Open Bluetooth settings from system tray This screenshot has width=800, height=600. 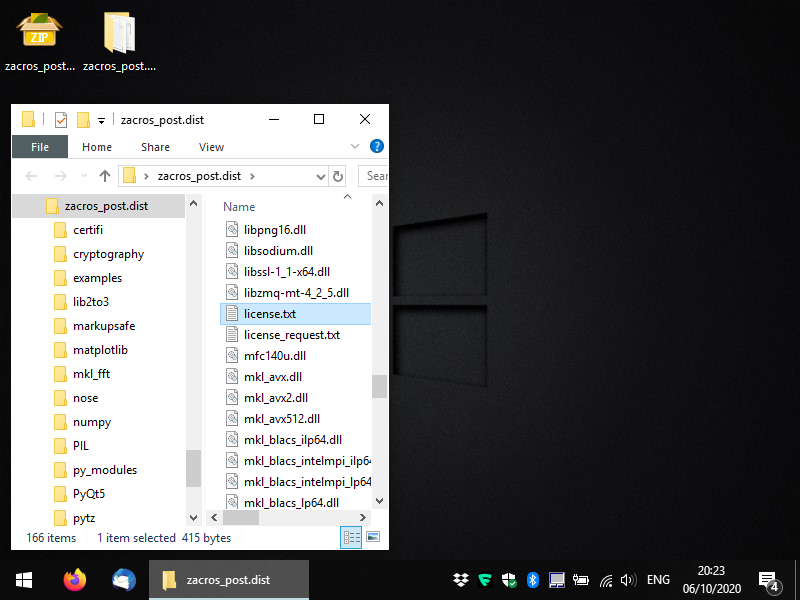point(533,580)
